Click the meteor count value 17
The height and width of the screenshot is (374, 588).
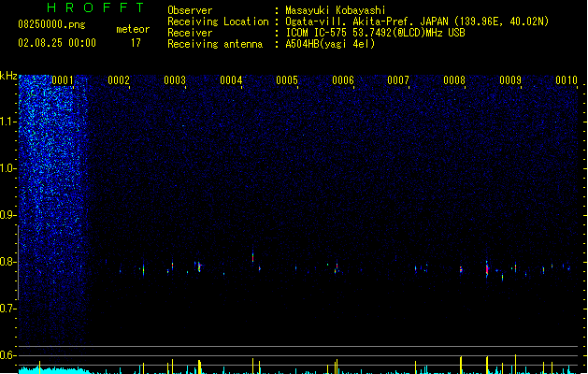(x=136, y=43)
